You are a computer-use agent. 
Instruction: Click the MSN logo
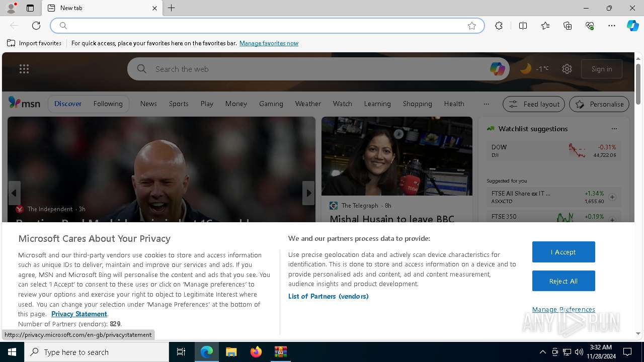click(x=24, y=103)
